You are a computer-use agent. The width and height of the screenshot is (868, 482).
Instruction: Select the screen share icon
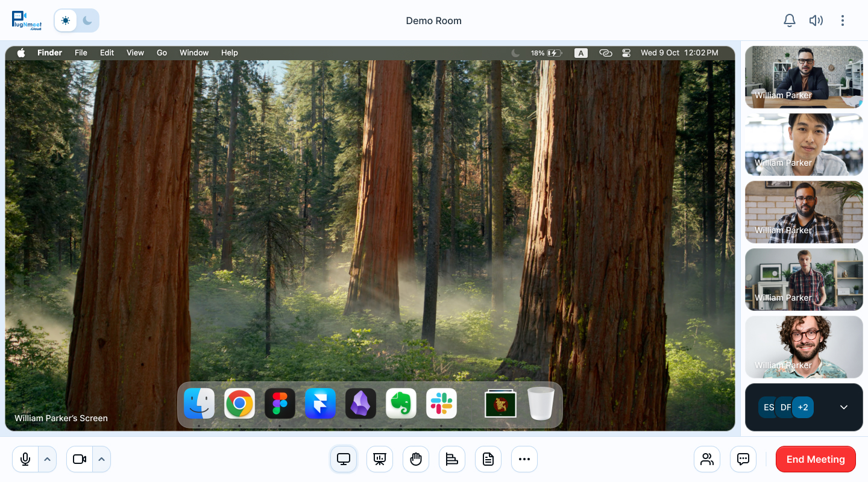click(344, 459)
